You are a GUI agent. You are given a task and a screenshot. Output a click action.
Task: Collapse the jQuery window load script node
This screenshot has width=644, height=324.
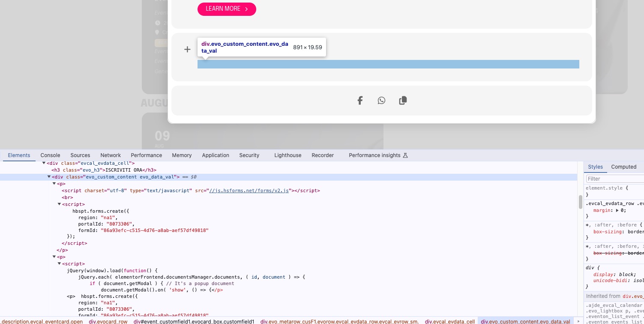(60, 264)
